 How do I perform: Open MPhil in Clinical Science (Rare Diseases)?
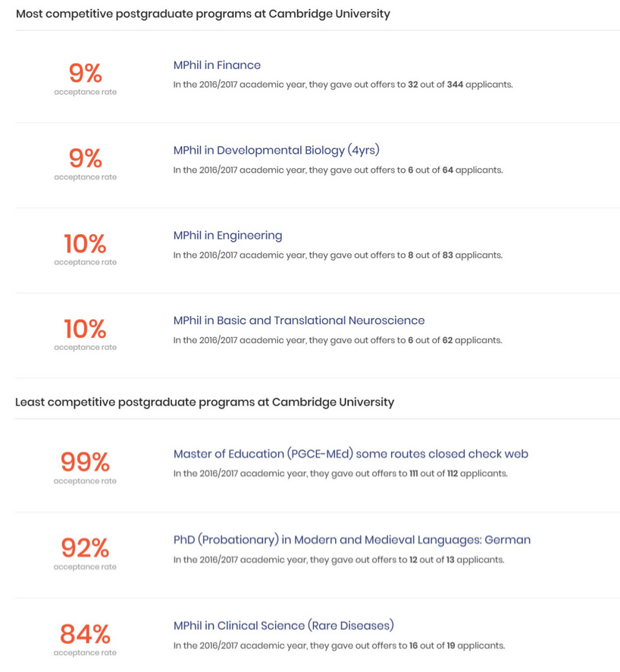[x=283, y=626]
